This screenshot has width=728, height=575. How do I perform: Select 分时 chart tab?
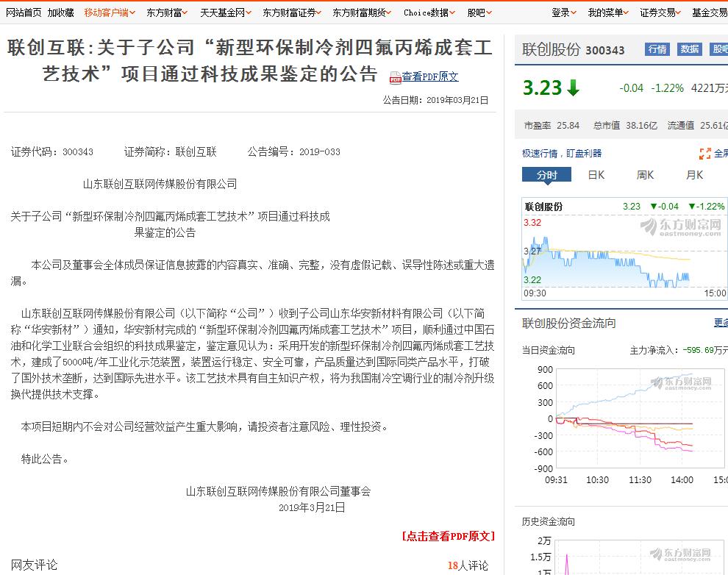point(546,175)
